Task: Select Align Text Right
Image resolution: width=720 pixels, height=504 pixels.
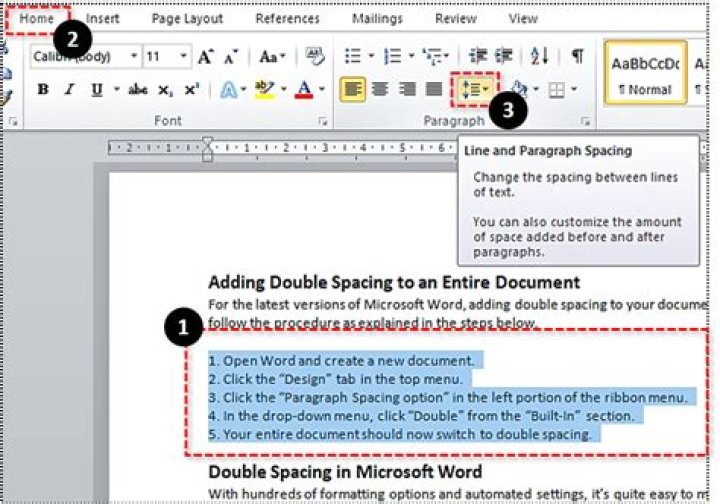Action: pyautogui.click(x=407, y=89)
